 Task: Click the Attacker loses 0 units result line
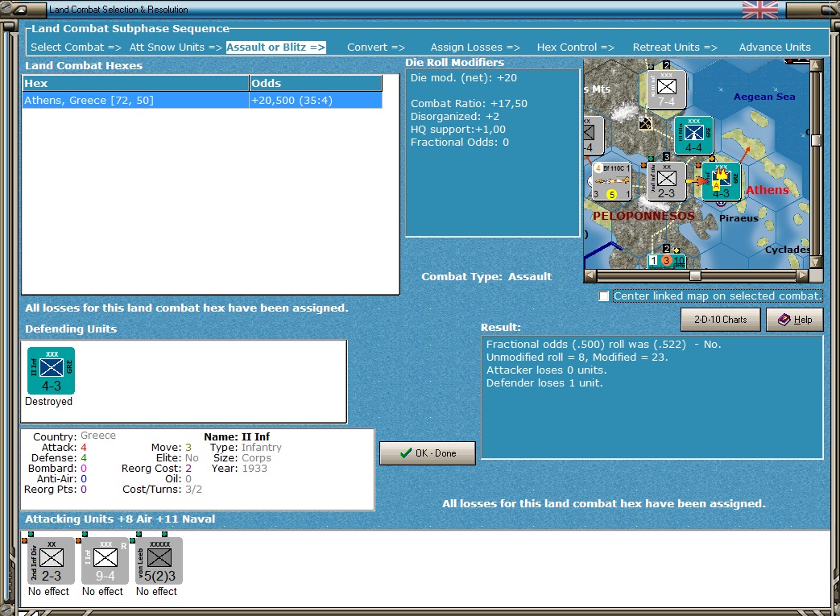click(546, 370)
